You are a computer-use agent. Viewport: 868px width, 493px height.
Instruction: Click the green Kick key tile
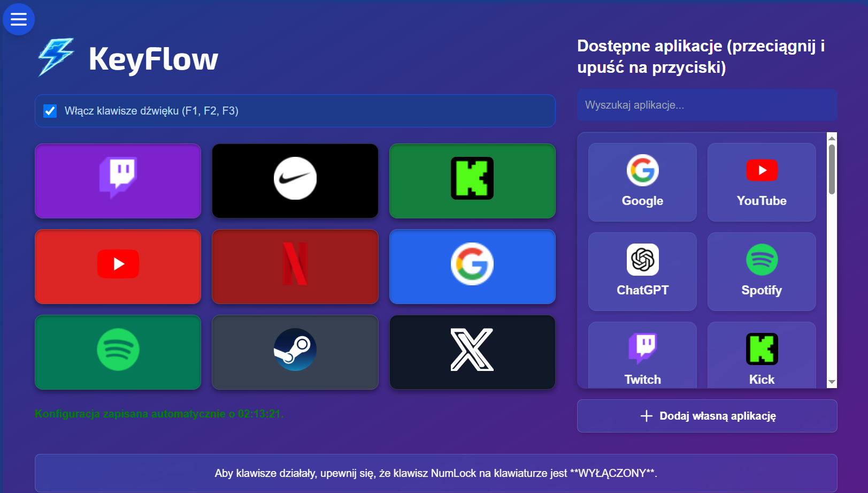click(472, 181)
